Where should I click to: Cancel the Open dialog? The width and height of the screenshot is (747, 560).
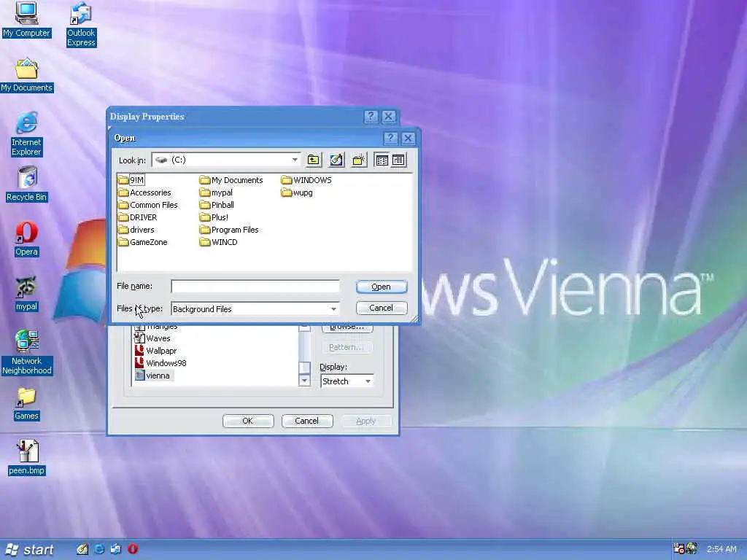tap(381, 308)
